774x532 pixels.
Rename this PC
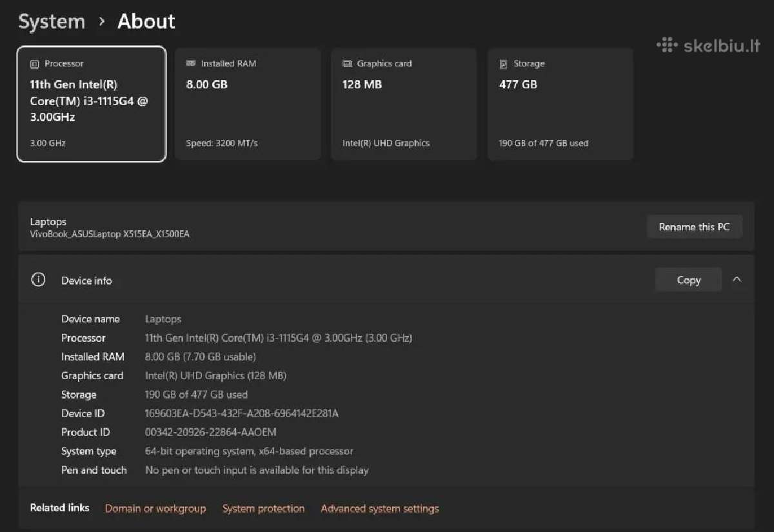coord(695,227)
